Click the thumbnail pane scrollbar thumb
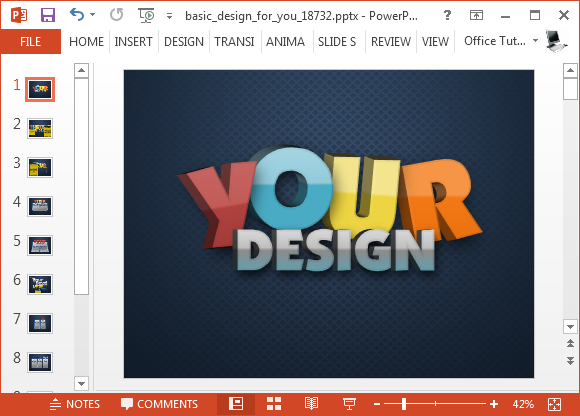The image size is (580, 416). (81, 186)
